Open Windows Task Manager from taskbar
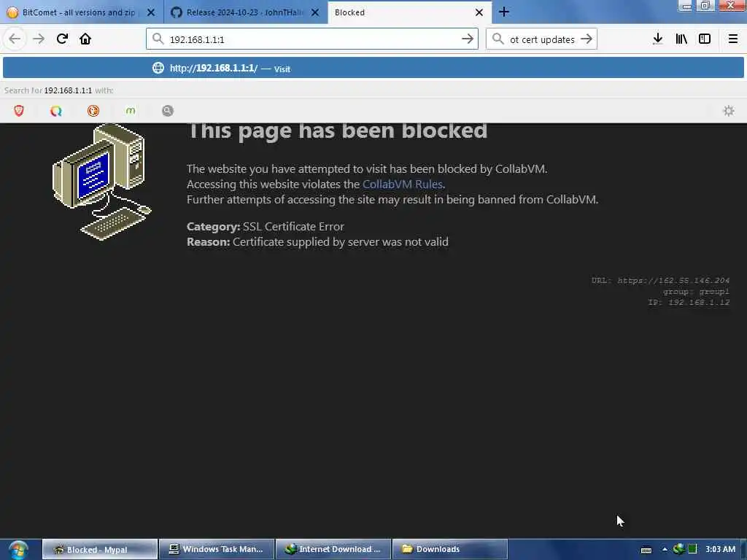Image resolution: width=747 pixels, height=560 pixels. (x=217, y=550)
